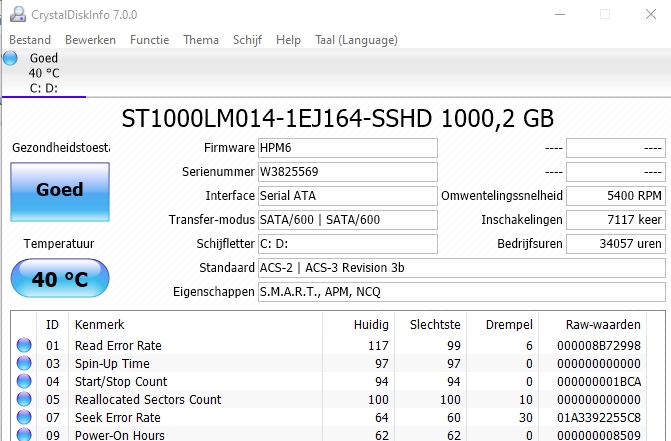Click the 40 °C temperature button
This screenshot has width=671, height=441.
coord(59,279)
